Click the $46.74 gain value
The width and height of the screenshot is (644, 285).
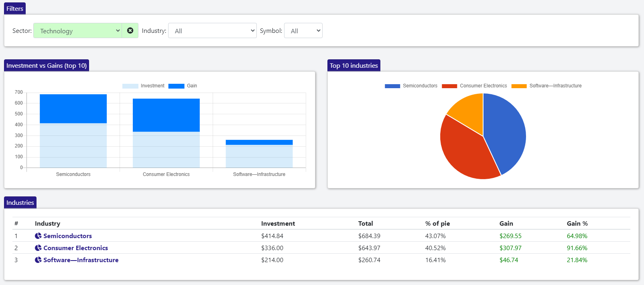click(509, 260)
